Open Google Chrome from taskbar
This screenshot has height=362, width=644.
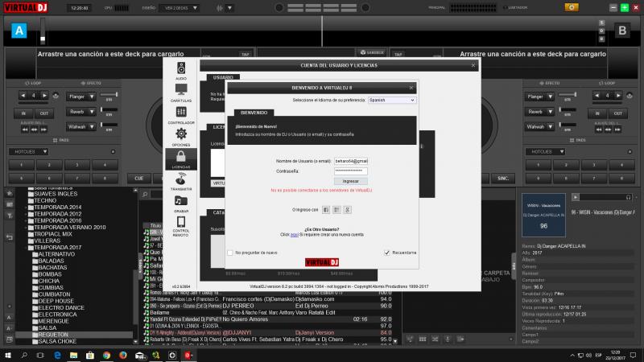[106, 355]
